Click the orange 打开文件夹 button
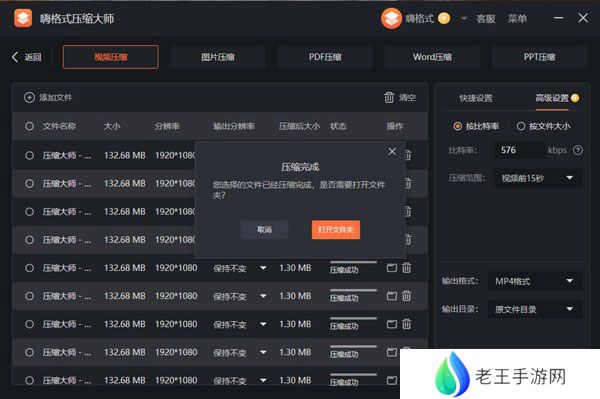The width and height of the screenshot is (600, 399). tap(336, 230)
